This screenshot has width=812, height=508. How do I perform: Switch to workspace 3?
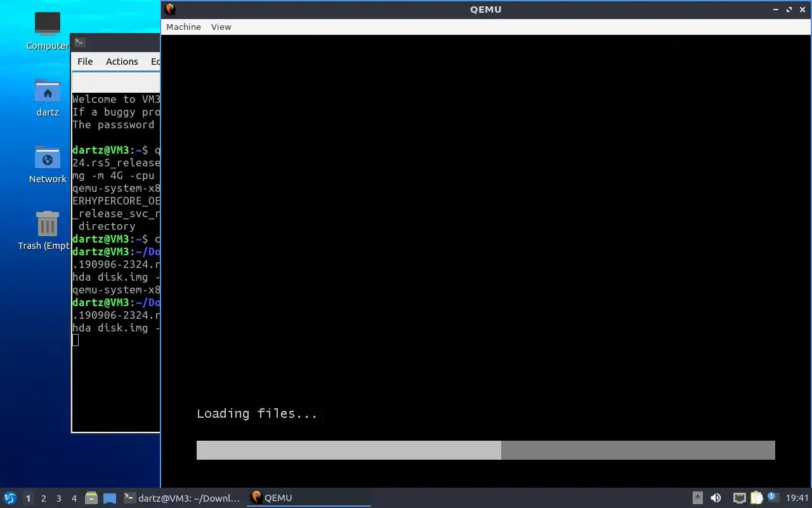(59, 498)
